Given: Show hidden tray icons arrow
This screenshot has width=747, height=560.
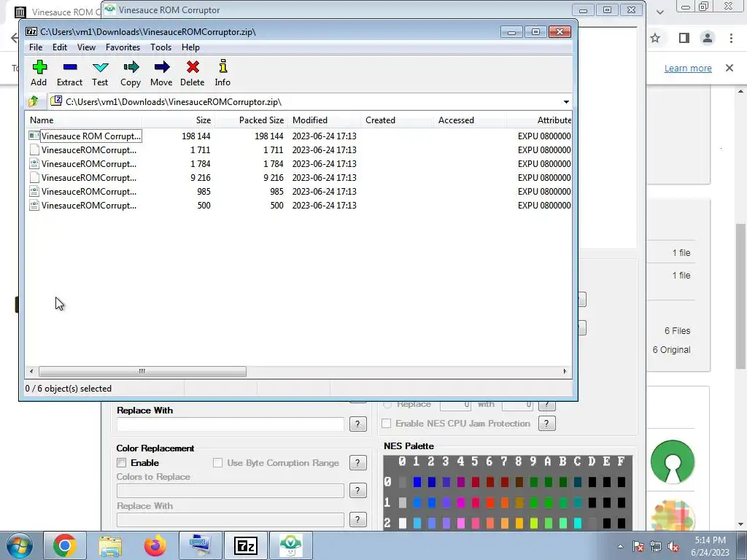Looking at the screenshot, I should pos(620,546).
